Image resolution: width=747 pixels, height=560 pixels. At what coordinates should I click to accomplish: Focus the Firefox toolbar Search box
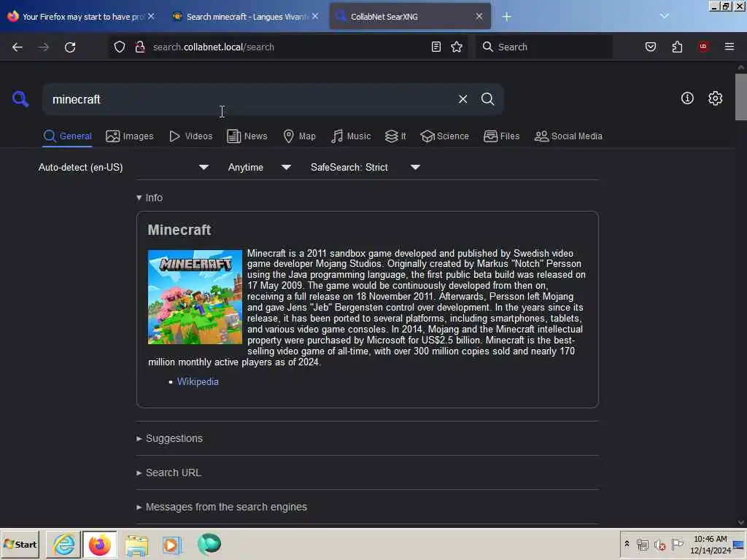pyautogui.click(x=544, y=47)
